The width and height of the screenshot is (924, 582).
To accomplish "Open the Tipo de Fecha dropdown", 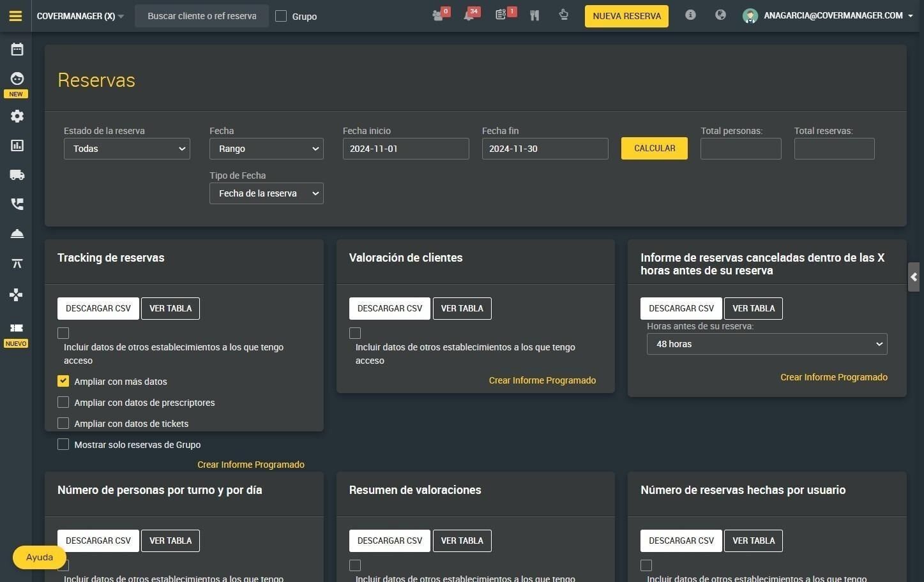I will click(266, 193).
